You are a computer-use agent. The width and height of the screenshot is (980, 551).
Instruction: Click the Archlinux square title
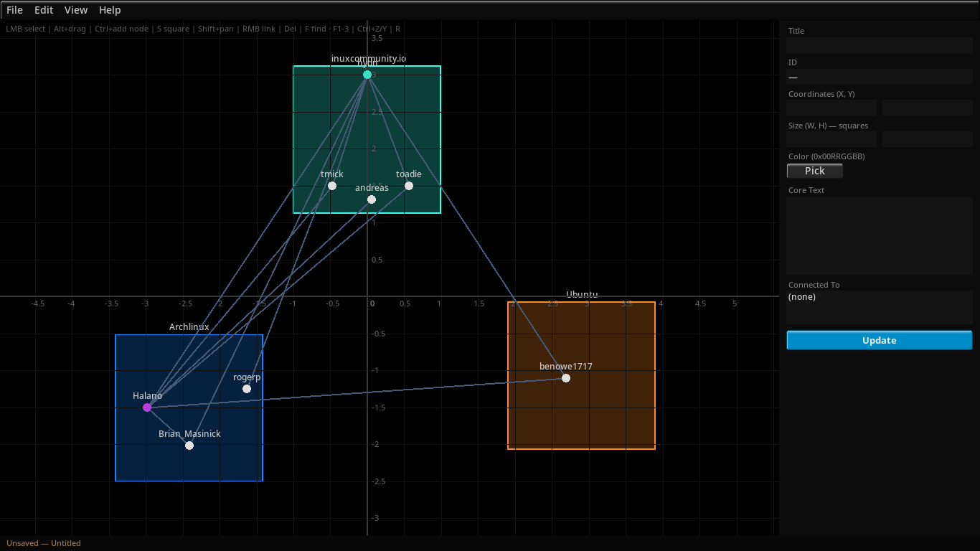point(189,327)
